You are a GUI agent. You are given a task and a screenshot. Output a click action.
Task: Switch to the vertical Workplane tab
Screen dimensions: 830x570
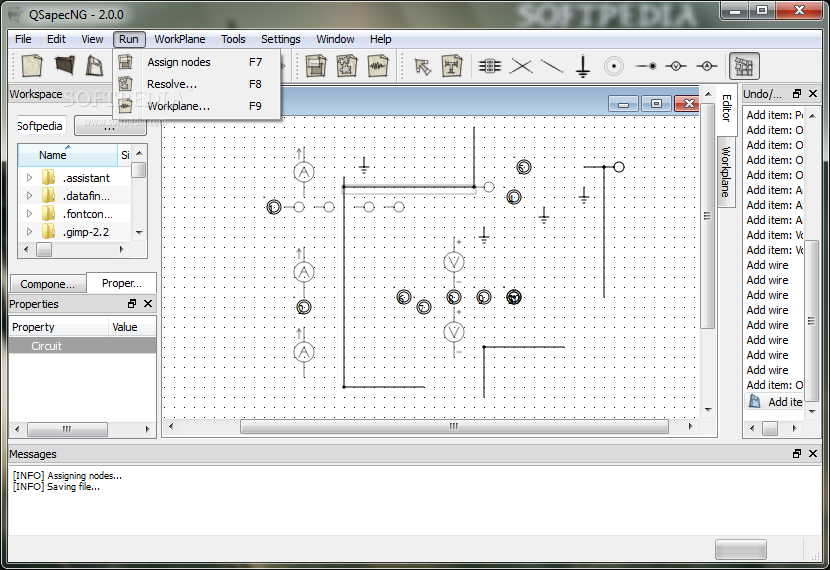pyautogui.click(x=726, y=171)
